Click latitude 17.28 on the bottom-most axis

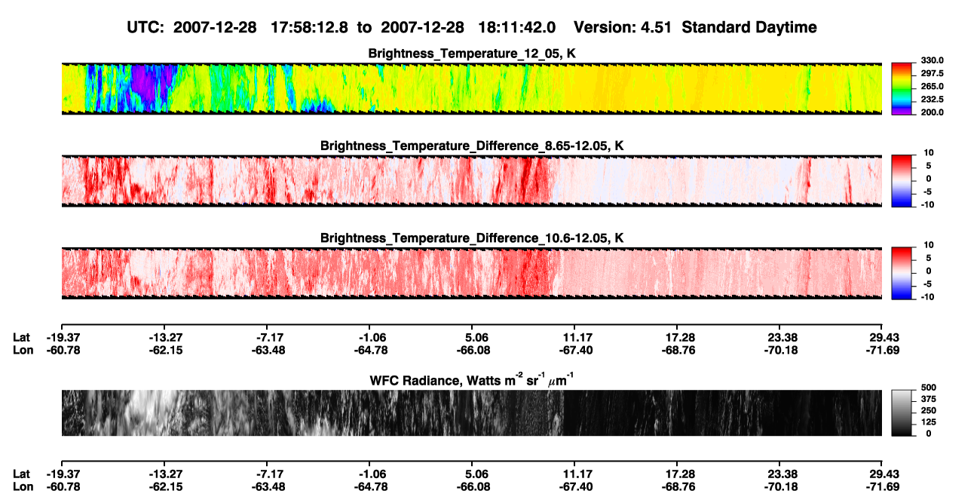pyautogui.click(x=680, y=474)
